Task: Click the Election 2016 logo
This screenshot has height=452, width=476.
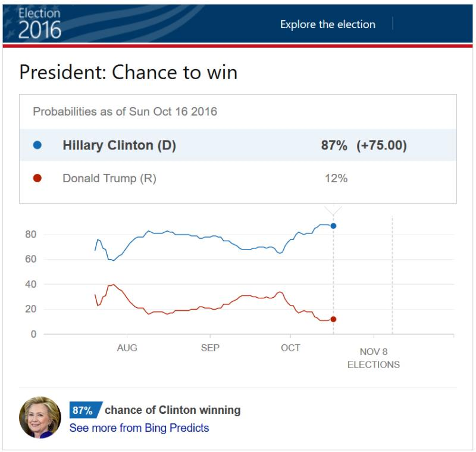Action: (39, 23)
